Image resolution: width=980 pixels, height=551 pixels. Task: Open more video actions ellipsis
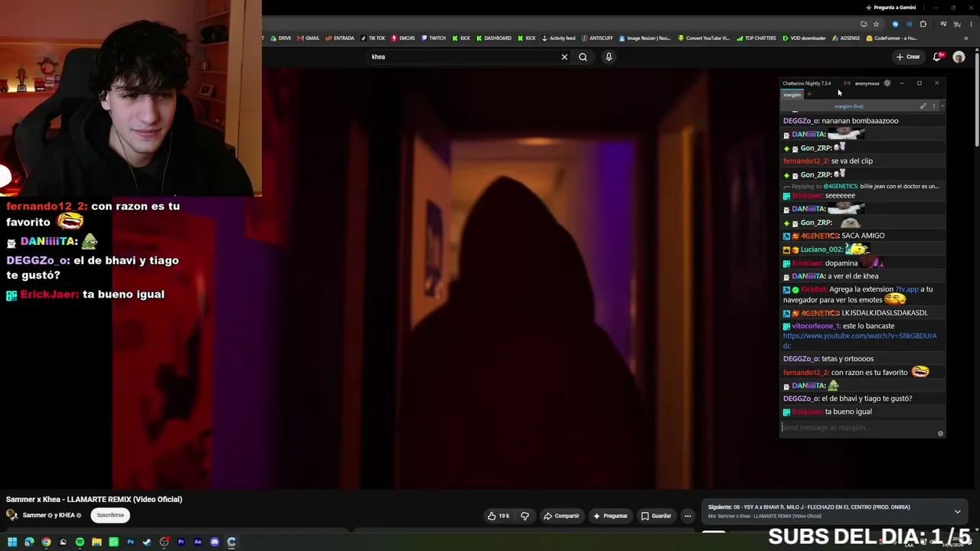coord(688,516)
